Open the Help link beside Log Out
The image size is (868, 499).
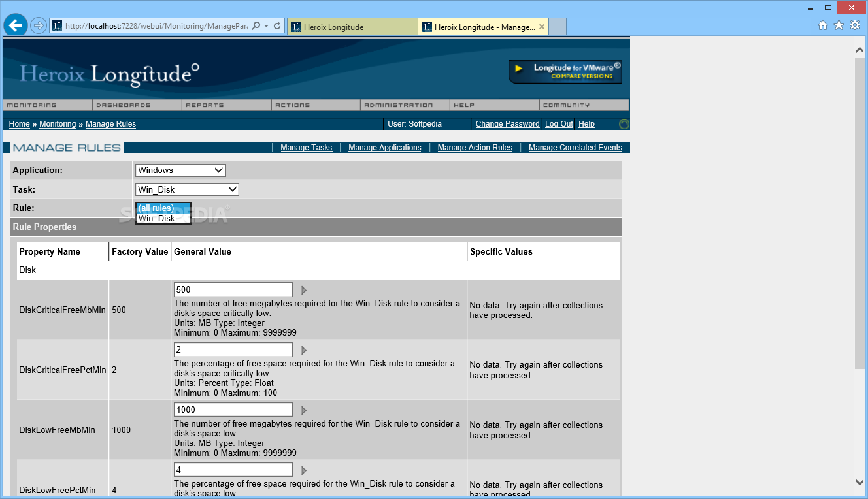tap(586, 124)
